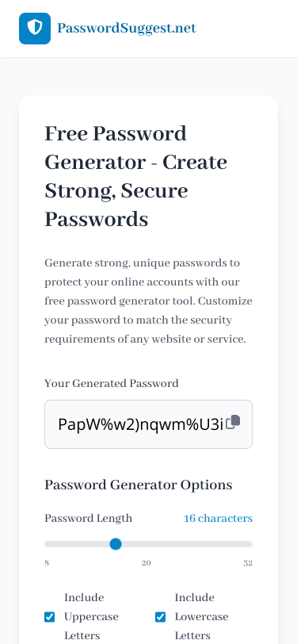Click the description paragraph about strong passwords
The width and height of the screenshot is (297, 644).
pos(148,301)
